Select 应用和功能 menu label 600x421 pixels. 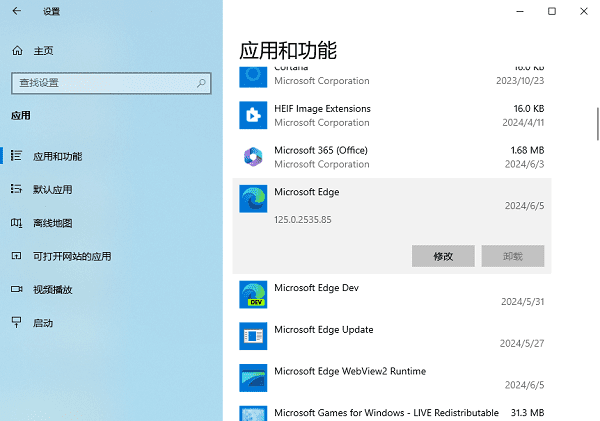pyautogui.click(x=57, y=156)
